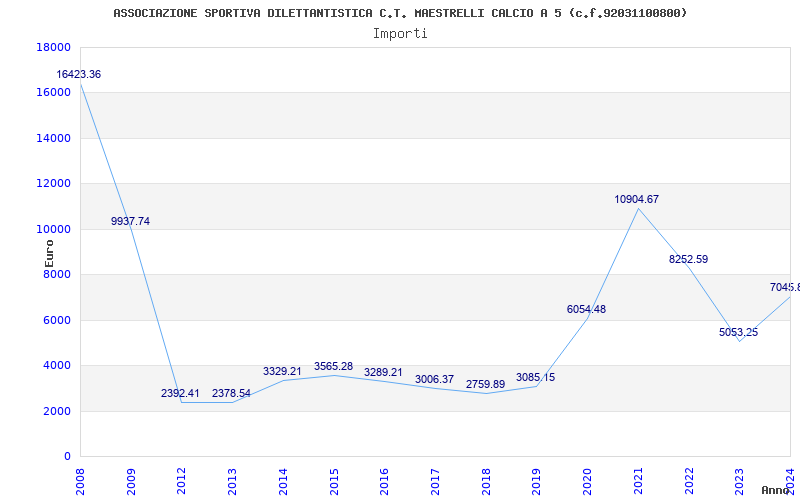Click the 8000 y-axis tick label
800x500 pixels.
point(57,274)
